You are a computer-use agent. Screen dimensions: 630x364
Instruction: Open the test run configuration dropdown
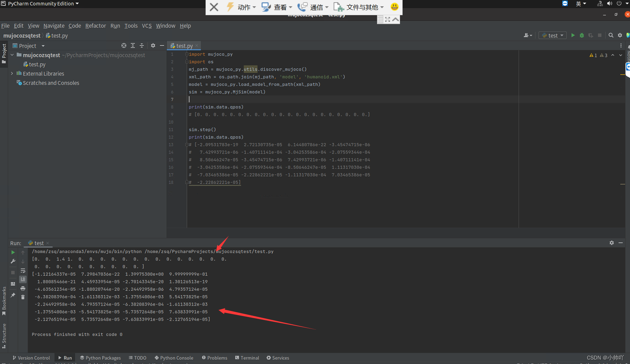[553, 36]
